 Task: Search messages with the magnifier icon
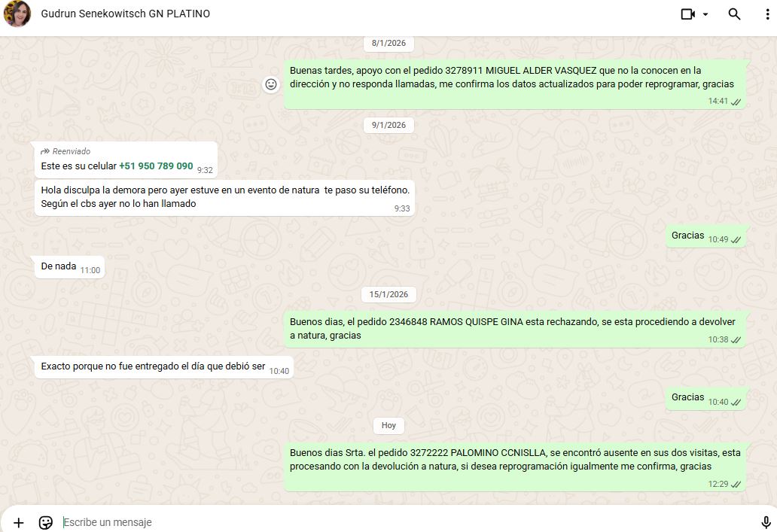coord(734,14)
